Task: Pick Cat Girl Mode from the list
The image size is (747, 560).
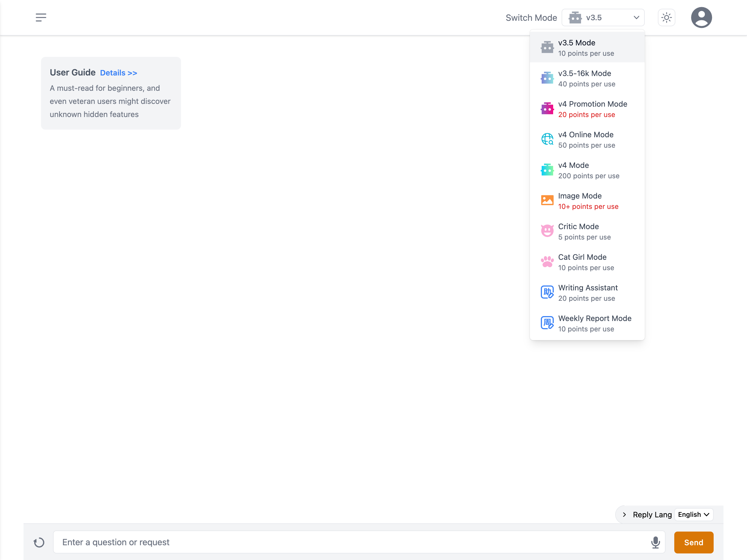Action: [587, 262]
